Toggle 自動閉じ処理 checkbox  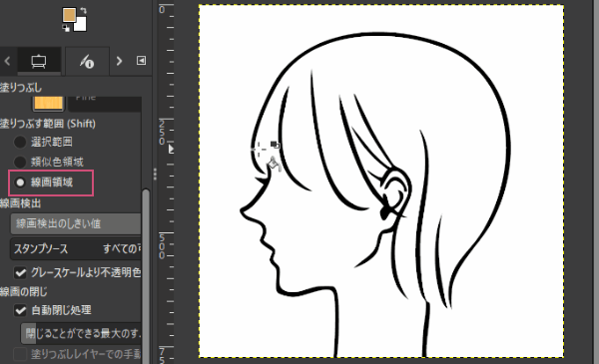(20, 310)
